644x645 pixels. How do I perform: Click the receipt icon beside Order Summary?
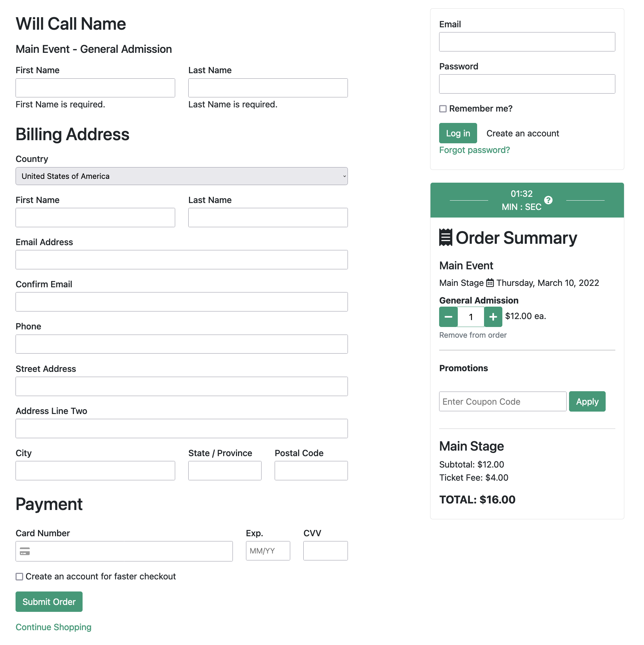click(445, 238)
